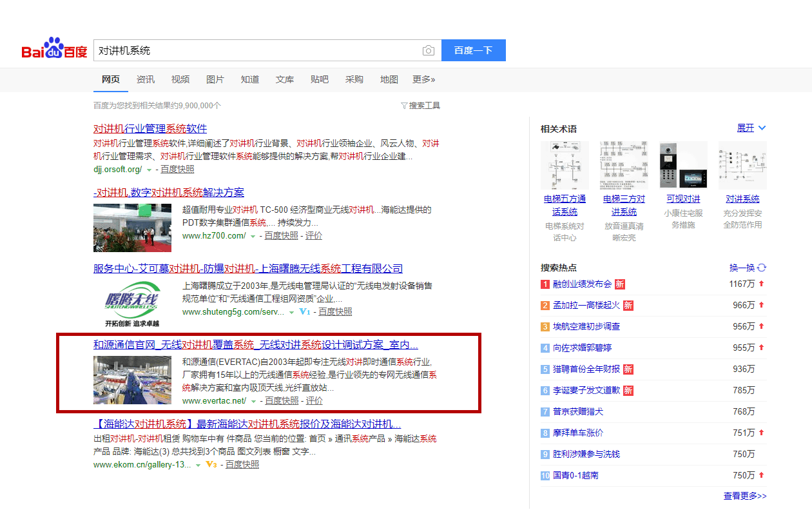Open related term link 可视对讲
This screenshot has height=530, width=812.
click(x=683, y=199)
